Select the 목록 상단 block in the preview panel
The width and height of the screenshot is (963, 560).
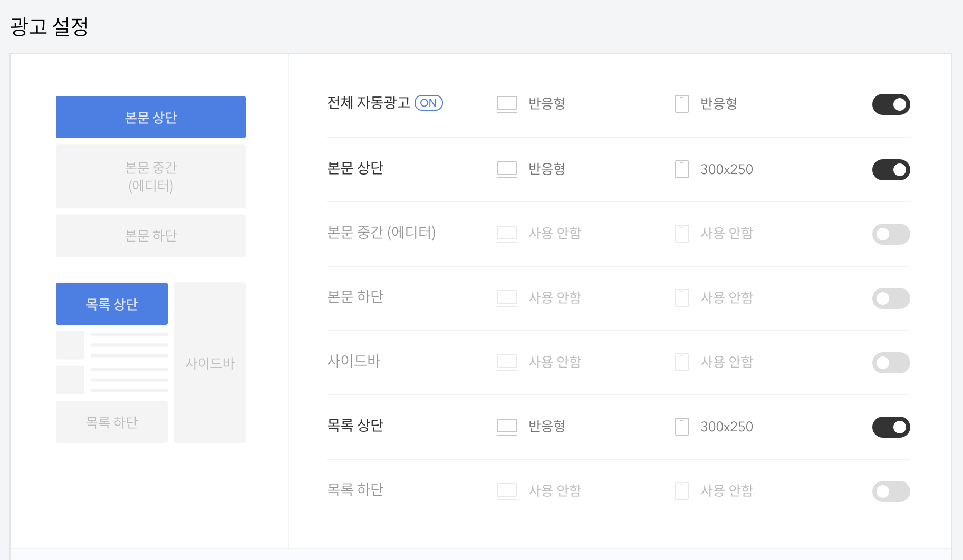pos(111,303)
